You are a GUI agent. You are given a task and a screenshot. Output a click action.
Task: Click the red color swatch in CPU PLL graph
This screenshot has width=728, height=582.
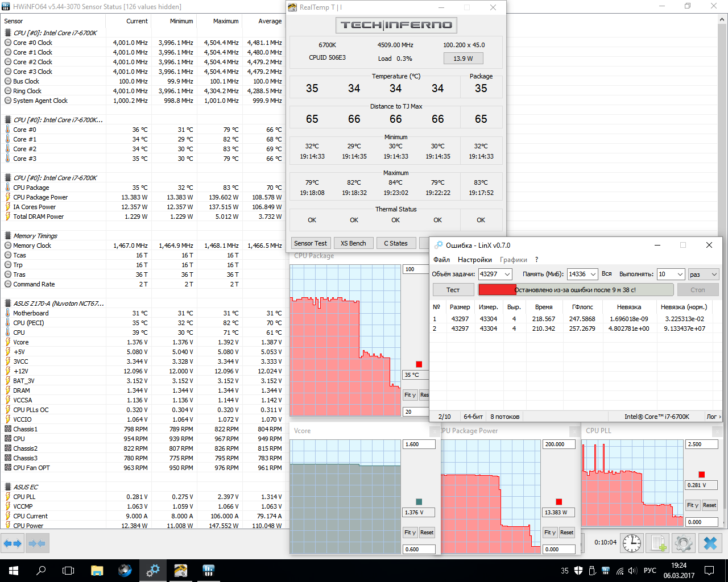701,475
